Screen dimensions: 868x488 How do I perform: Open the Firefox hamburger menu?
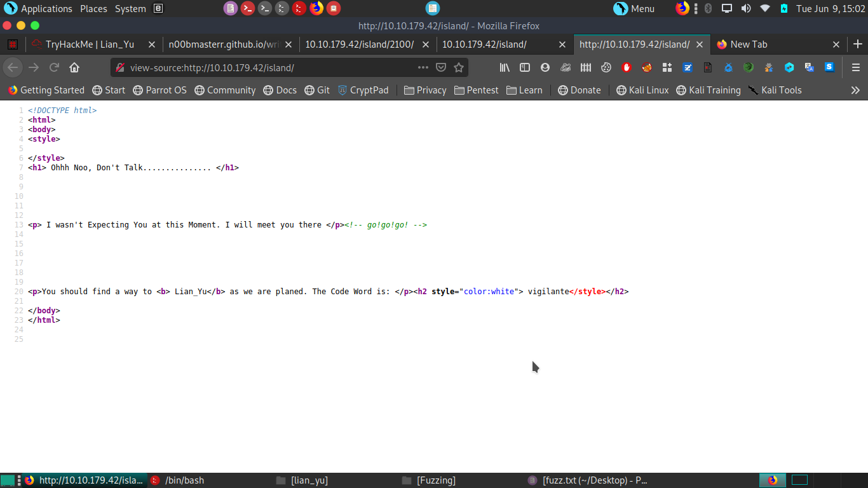(x=855, y=67)
